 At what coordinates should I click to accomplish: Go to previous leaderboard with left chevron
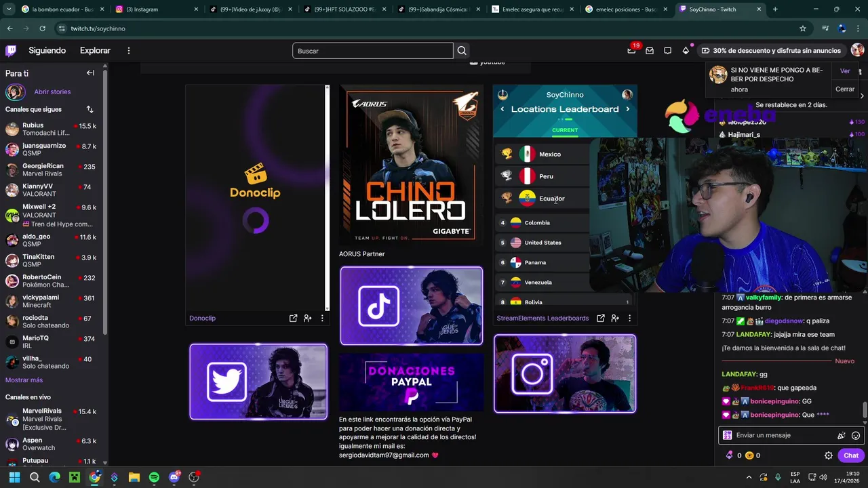tap(502, 109)
